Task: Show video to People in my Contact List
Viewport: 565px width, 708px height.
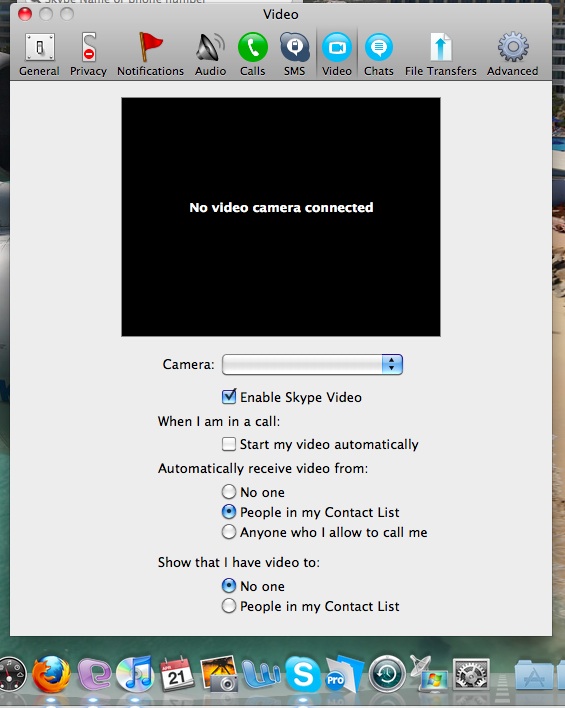Action: [229, 606]
